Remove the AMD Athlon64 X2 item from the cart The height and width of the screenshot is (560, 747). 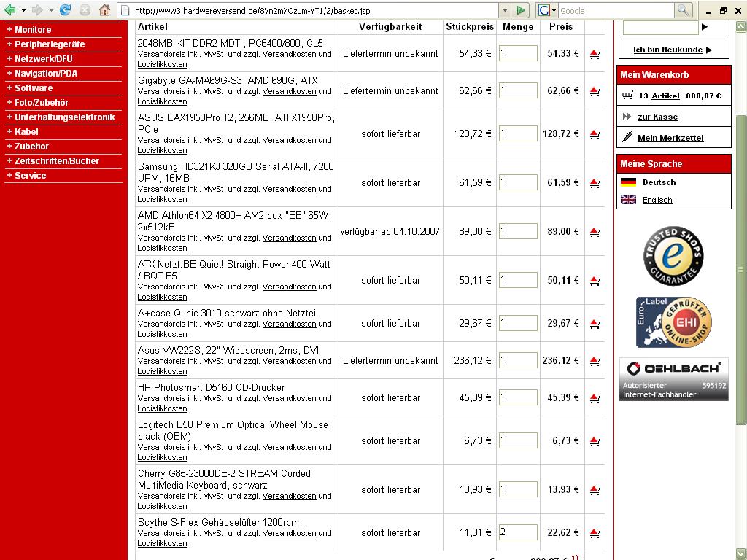click(595, 232)
